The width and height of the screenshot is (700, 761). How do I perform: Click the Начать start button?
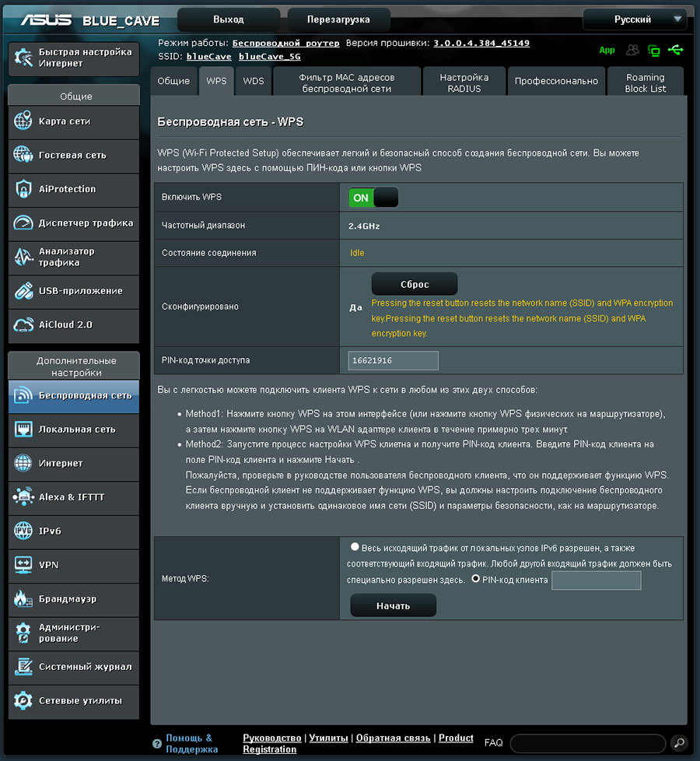point(393,605)
